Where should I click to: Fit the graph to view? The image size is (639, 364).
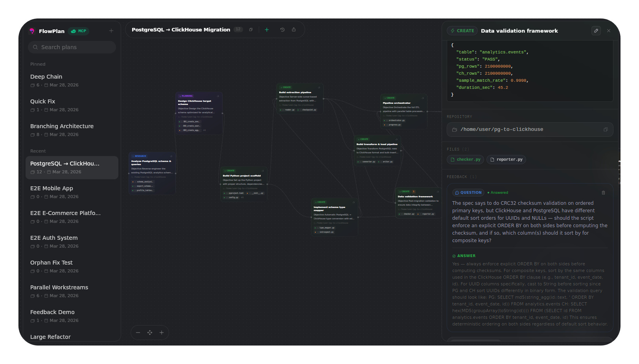150,333
